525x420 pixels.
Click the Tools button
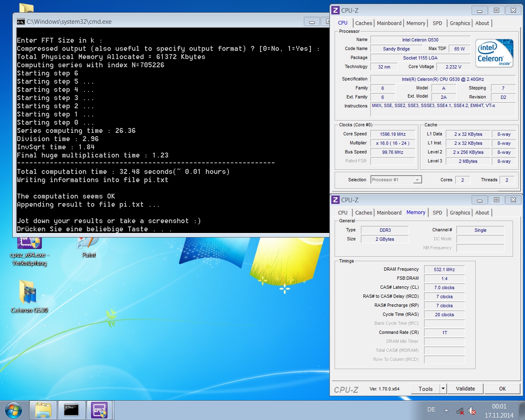point(425,389)
